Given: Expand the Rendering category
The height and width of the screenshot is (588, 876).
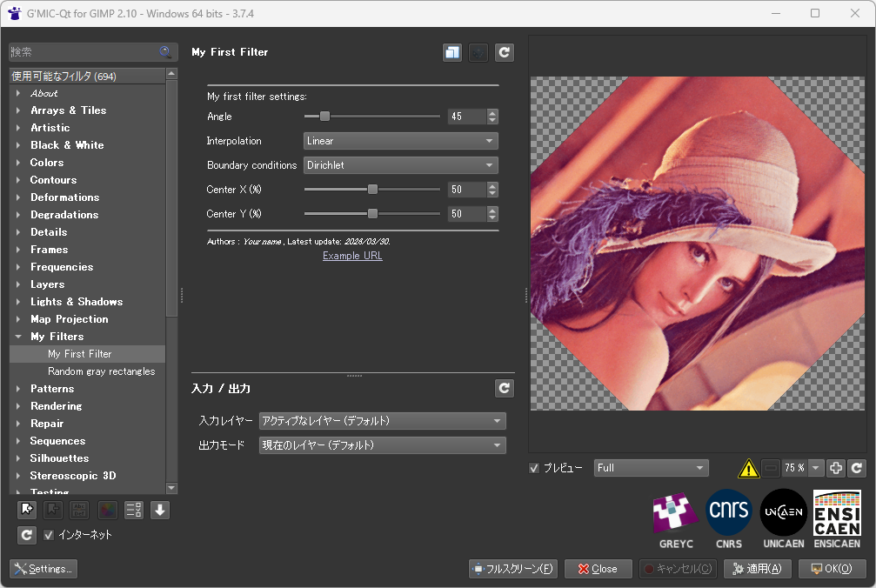Looking at the screenshot, I should pyautogui.click(x=18, y=406).
